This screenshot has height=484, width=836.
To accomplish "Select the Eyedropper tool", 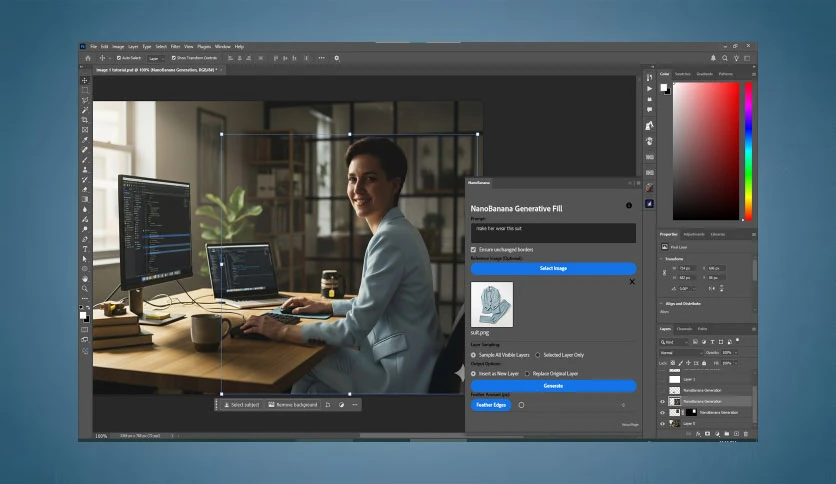I will pyautogui.click(x=85, y=140).
